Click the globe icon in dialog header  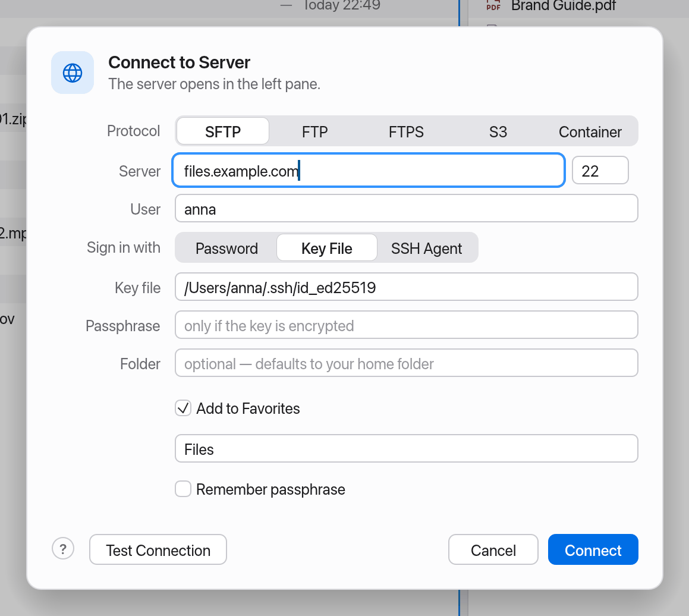pos(73,73)
